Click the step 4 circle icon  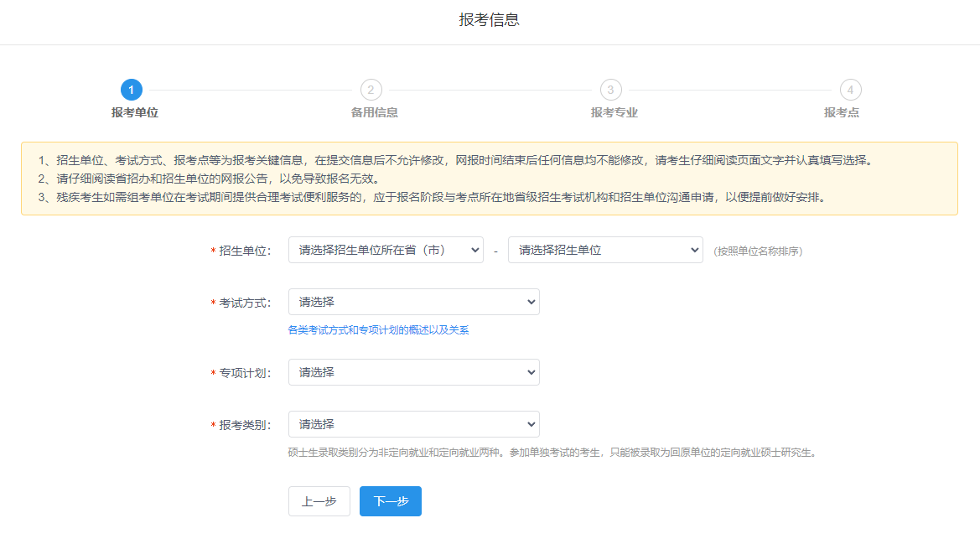pos(850,90)
